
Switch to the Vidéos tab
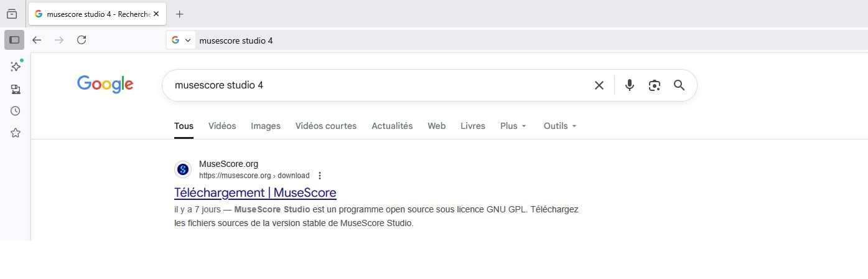(x=222, y=126)
